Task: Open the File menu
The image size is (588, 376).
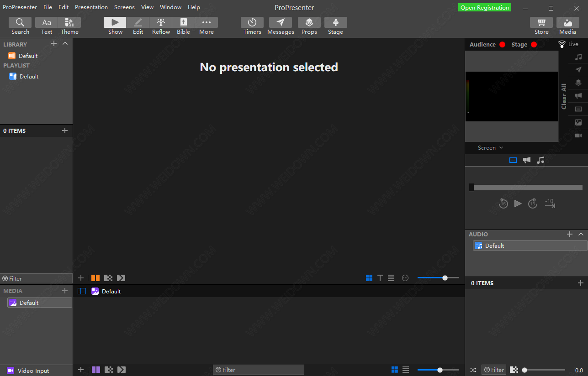Action: pos(48,7)
